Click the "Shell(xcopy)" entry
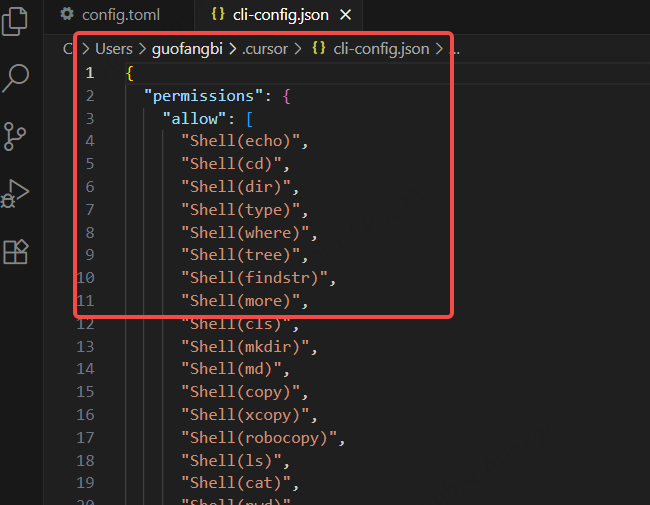 [245, 415]
